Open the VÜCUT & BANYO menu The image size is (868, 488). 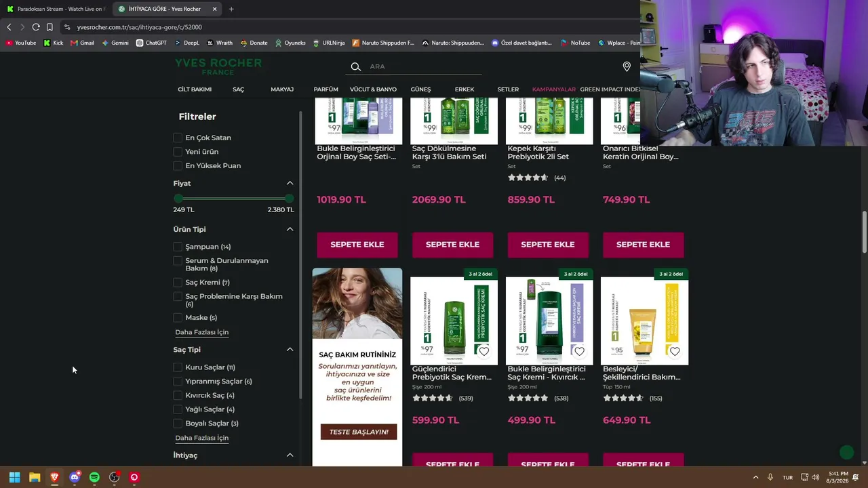point(373,89)
